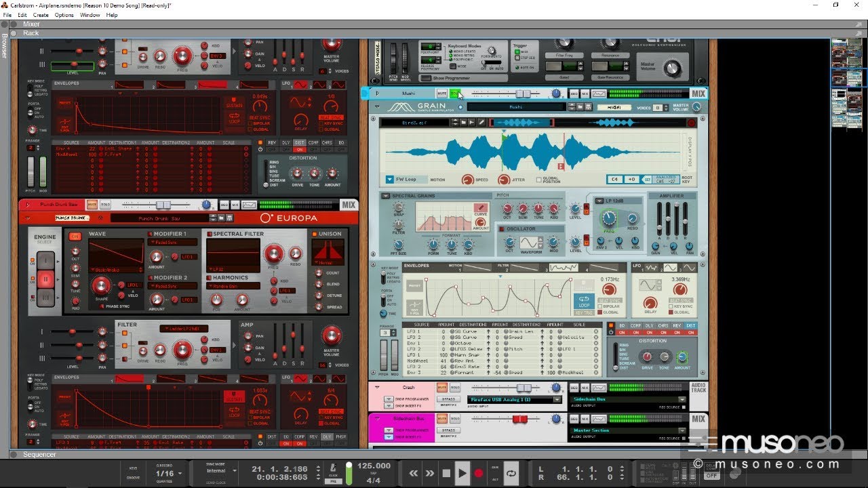The width and height of the screenshot is (868, 488).
Task: Enable Global Position checkbox in Grain
Action: click(x=538, y=180)
